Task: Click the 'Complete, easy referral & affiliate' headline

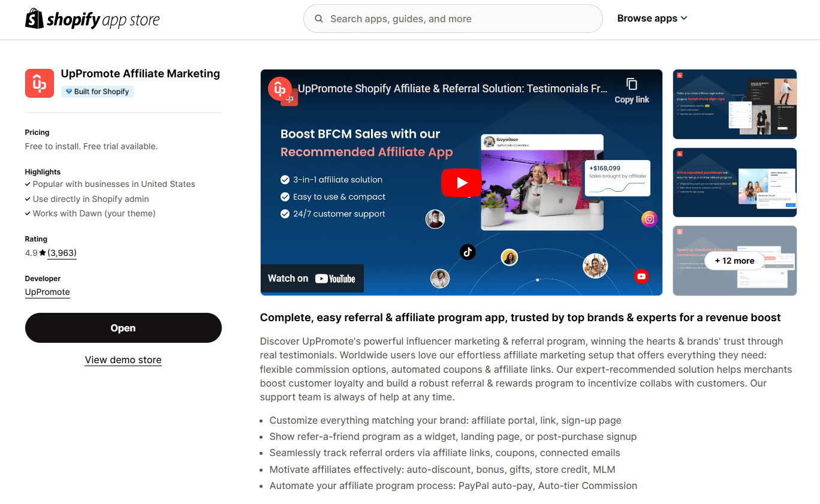Action: click(520, 318)
